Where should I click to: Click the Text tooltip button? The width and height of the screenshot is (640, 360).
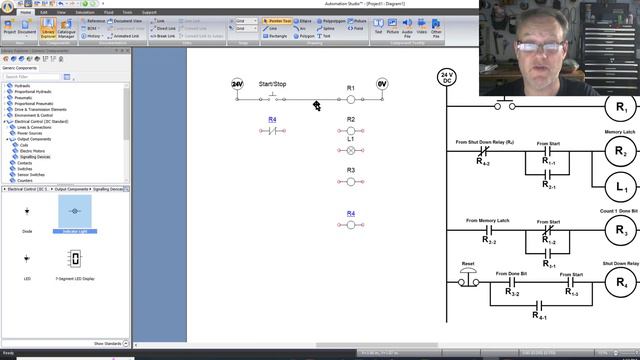tap(378, 27)
